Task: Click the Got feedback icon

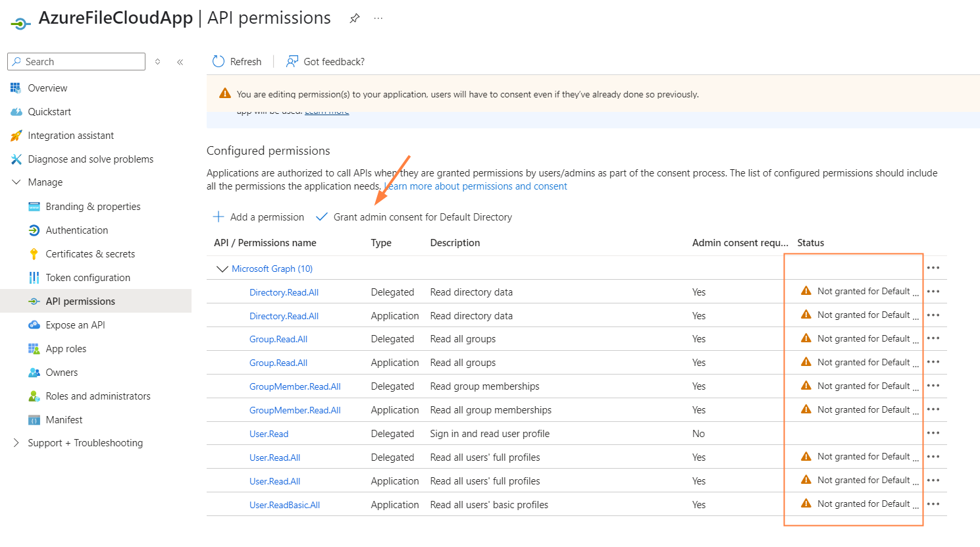Action: [x=292, y=62]
